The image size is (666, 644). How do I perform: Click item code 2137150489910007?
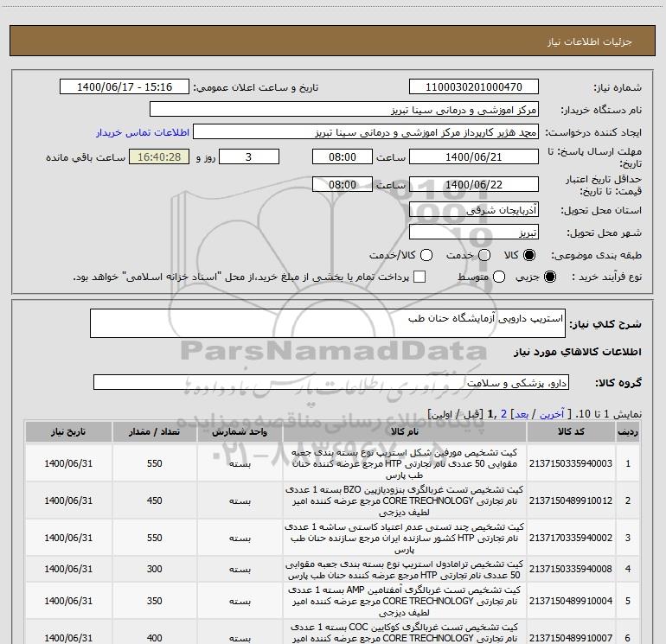pyautogui.click(x=571, y=638)
